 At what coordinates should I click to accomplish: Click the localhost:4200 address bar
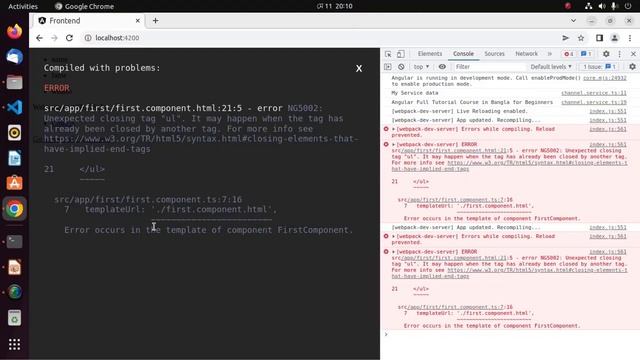[x=117, y=38]
